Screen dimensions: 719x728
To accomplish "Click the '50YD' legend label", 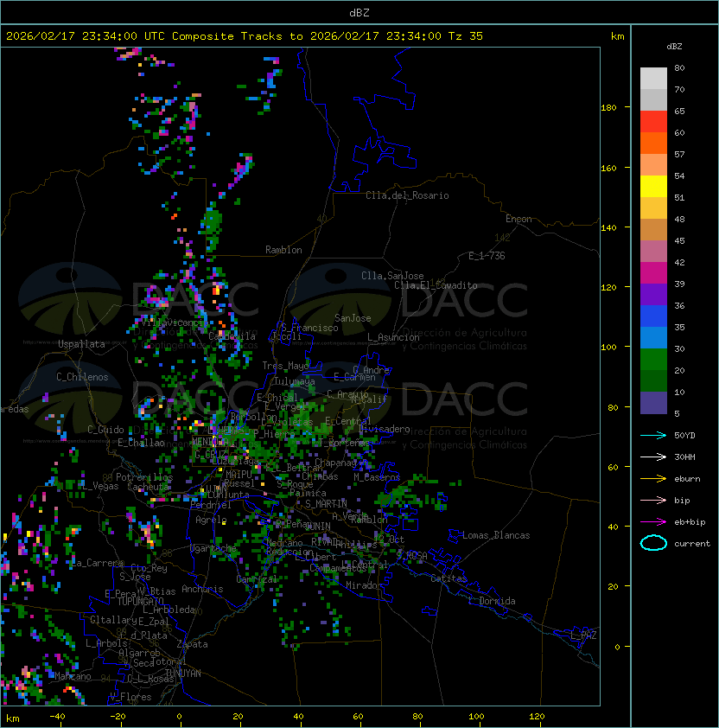I will pyautogui.click(x=684, y=436).
